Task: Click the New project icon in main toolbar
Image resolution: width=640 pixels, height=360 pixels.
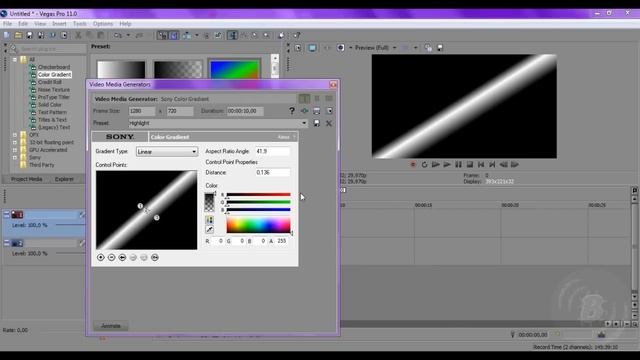Action: [x=7, y=36]
